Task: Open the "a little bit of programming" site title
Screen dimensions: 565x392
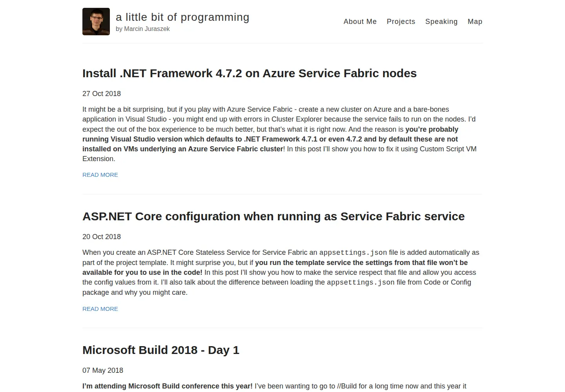Action: click(x=182, y=17)
